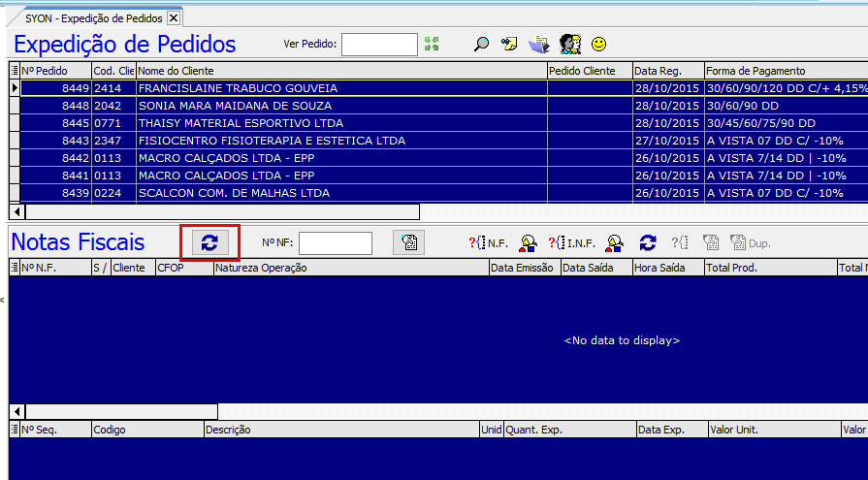
Task: Close the SYON - Expedição de Pedidos tab
Action: coord(174,18)
